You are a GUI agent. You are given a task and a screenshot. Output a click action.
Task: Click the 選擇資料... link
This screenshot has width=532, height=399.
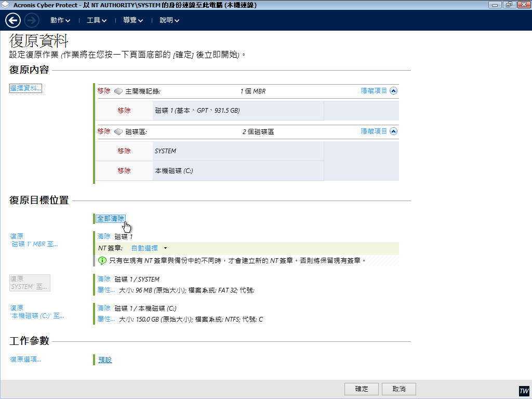(x=25, y=88)
